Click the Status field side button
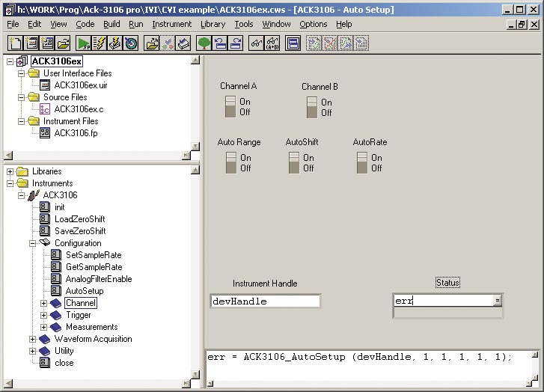The image size is (544, 392). point(498,301)
